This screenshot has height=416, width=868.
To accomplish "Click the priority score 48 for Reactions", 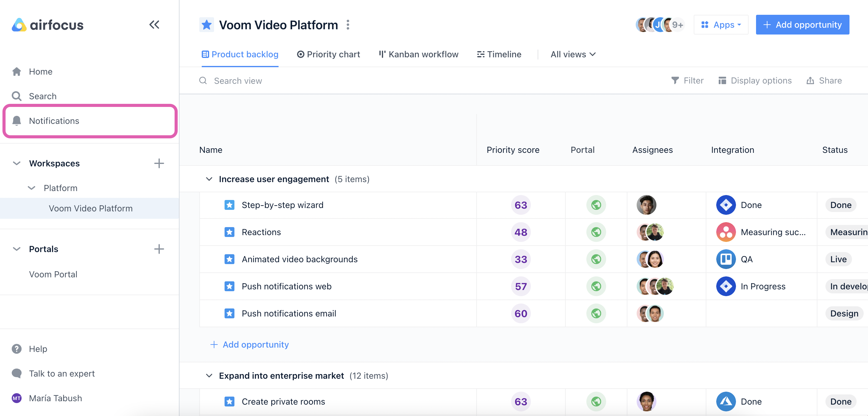I will click(x=521, y=232).
